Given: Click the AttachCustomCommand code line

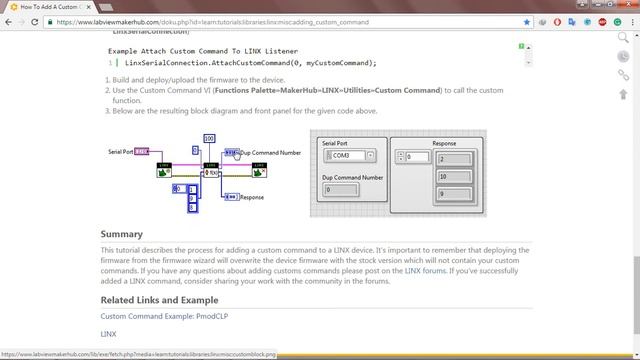Looking at the screenshot, I should click(x=251, y=63).
